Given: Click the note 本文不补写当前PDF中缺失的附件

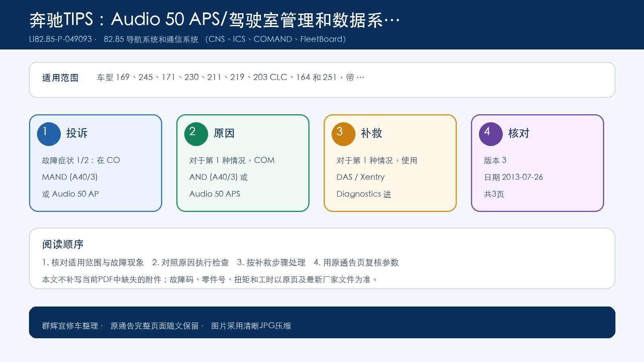Looking at the screenshot, I should [x=101, y=279].
